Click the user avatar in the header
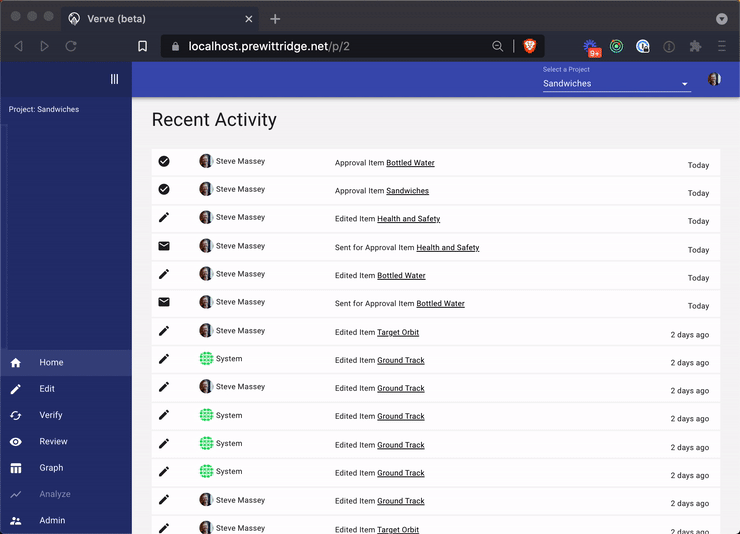This screenshot has height=534, width=740. point(714,80)
